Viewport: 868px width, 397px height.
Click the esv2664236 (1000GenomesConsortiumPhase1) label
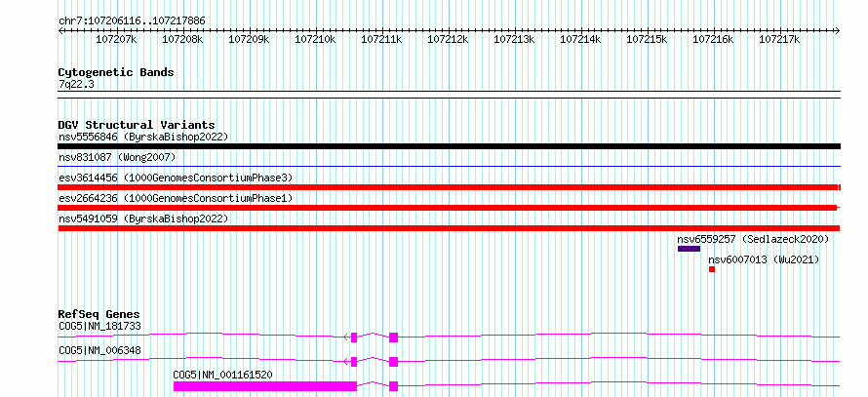(176, 198)
